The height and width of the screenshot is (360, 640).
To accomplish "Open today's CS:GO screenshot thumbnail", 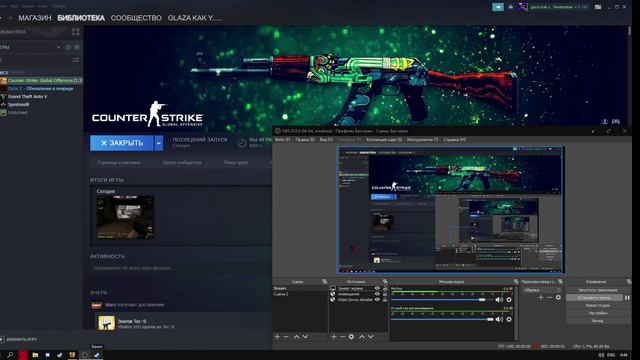I will point(125,217).
